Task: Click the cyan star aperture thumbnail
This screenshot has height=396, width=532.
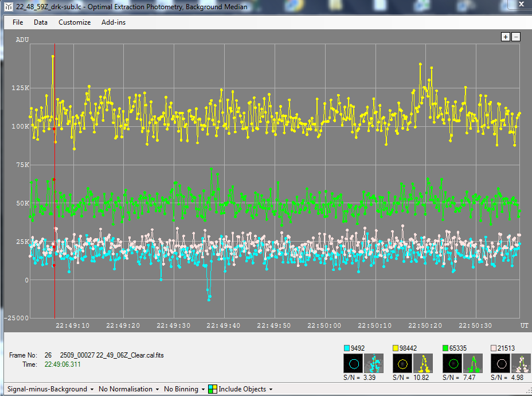Action: [x=353, y=363]
